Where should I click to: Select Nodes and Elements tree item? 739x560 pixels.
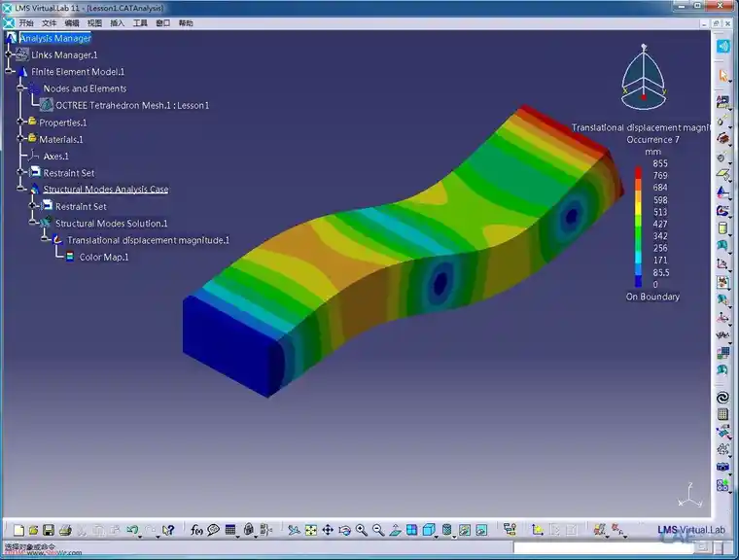click(85, 88)
